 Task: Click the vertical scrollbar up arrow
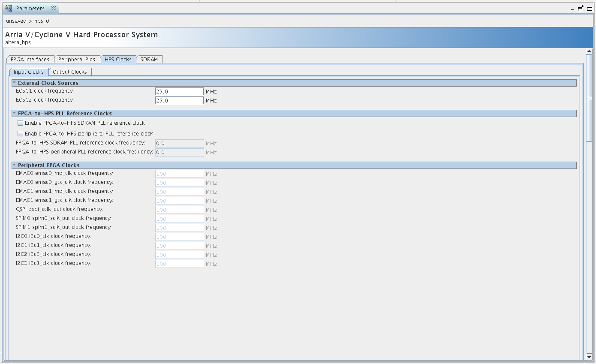coord(589,51)
